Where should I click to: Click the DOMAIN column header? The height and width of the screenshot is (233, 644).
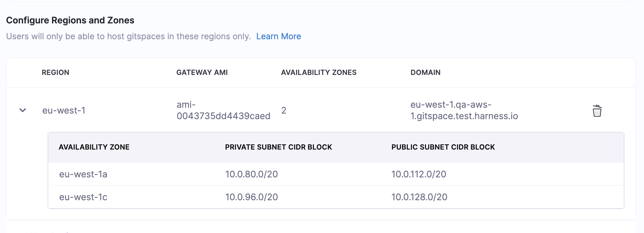point(425,73)
